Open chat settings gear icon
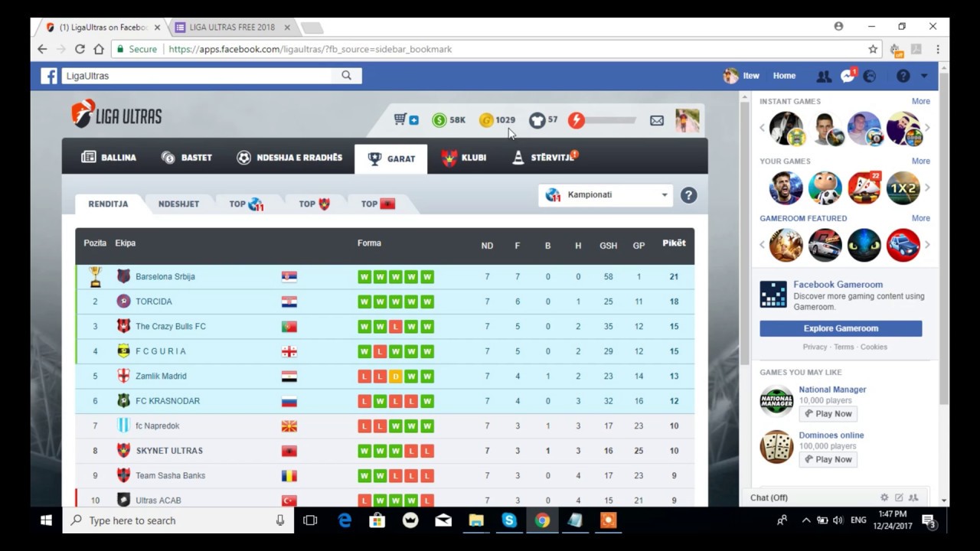 pyautogui.click(x=884, y=497)
